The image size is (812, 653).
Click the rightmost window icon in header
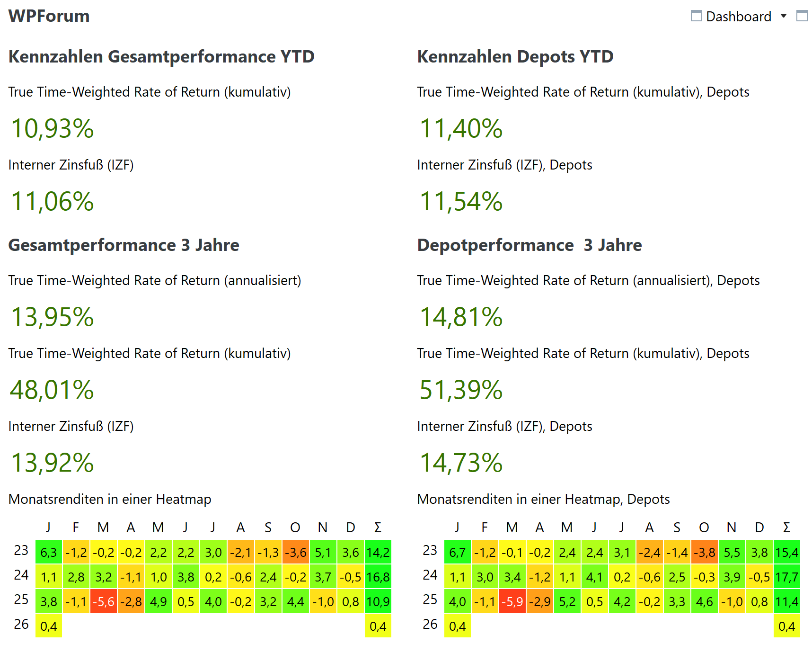coord(802,16)
